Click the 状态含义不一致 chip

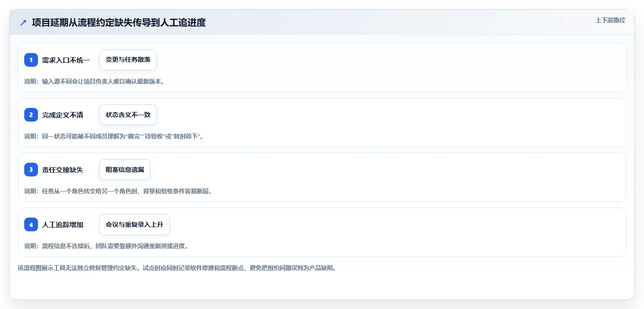(x=128, y=115)
